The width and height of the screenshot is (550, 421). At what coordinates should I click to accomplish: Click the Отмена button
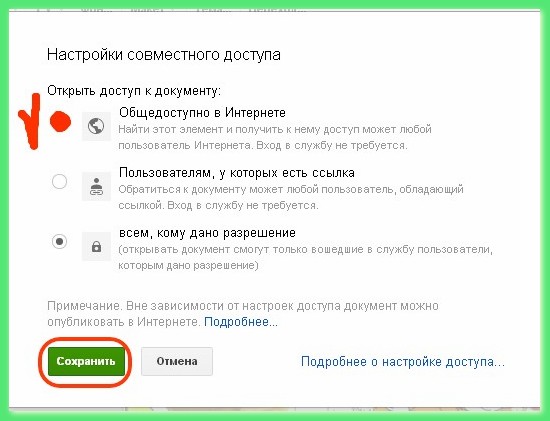(177, 362)
